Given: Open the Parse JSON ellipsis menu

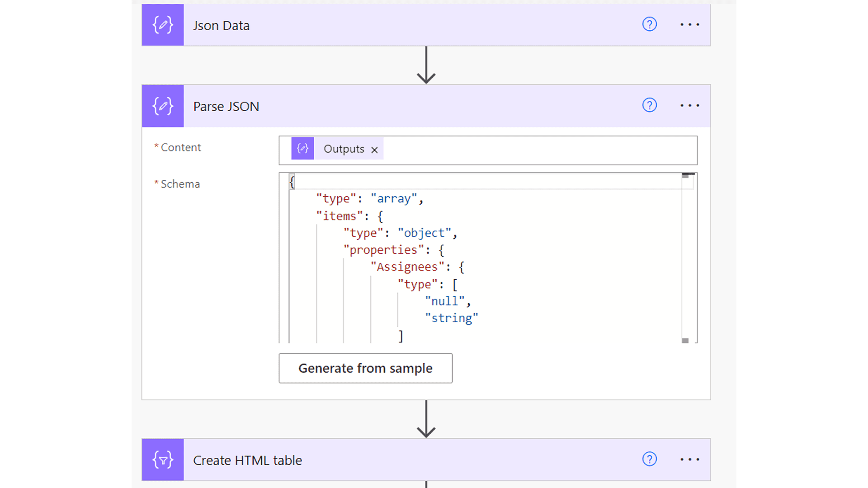Looking at the screenshot, I should point(689,105).
